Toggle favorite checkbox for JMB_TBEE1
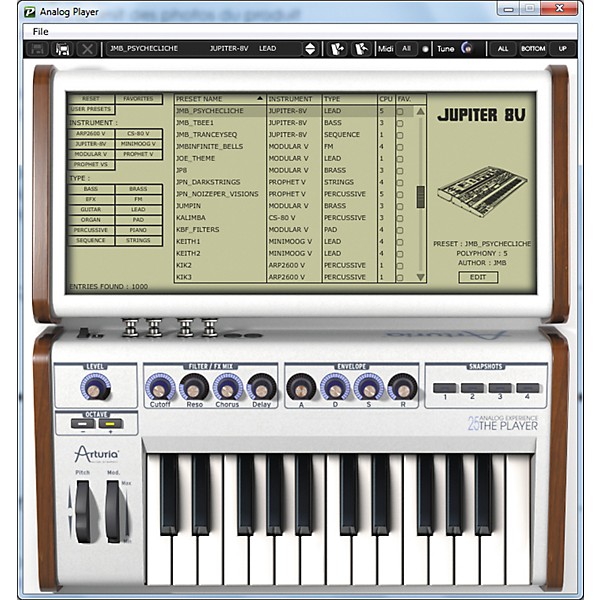600x600 pixels. pos(400,124)
